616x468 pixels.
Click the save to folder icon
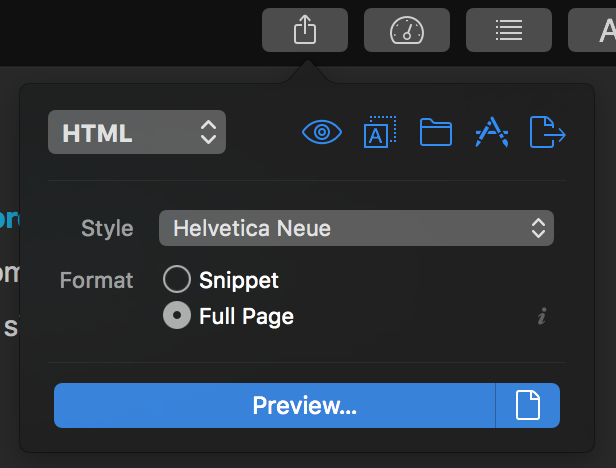pyautogui.click(x=436, y=132)
